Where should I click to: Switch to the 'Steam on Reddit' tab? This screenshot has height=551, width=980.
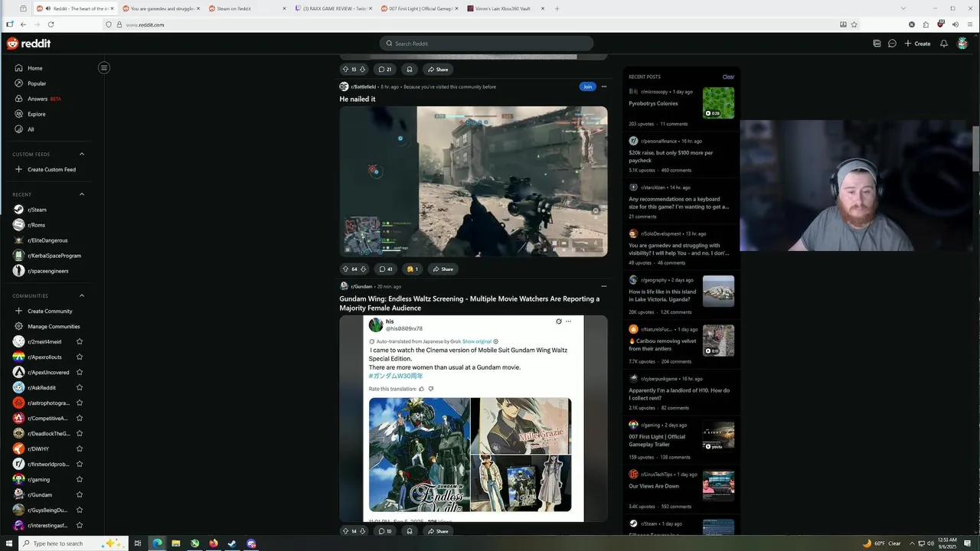[x=247, y=8]
